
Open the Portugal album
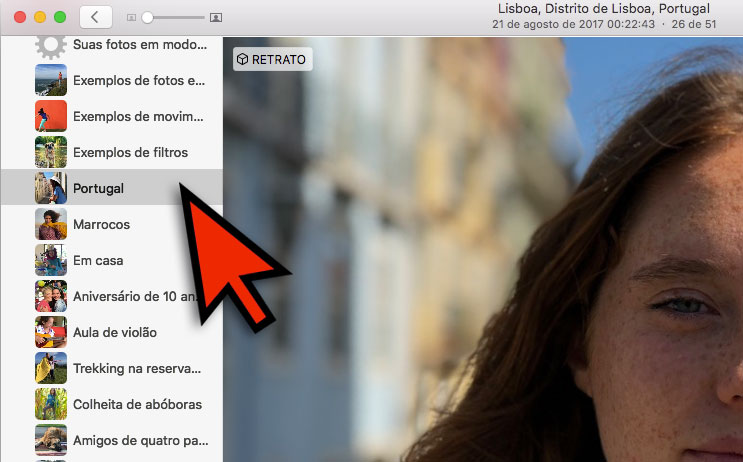tap(98, 188)
